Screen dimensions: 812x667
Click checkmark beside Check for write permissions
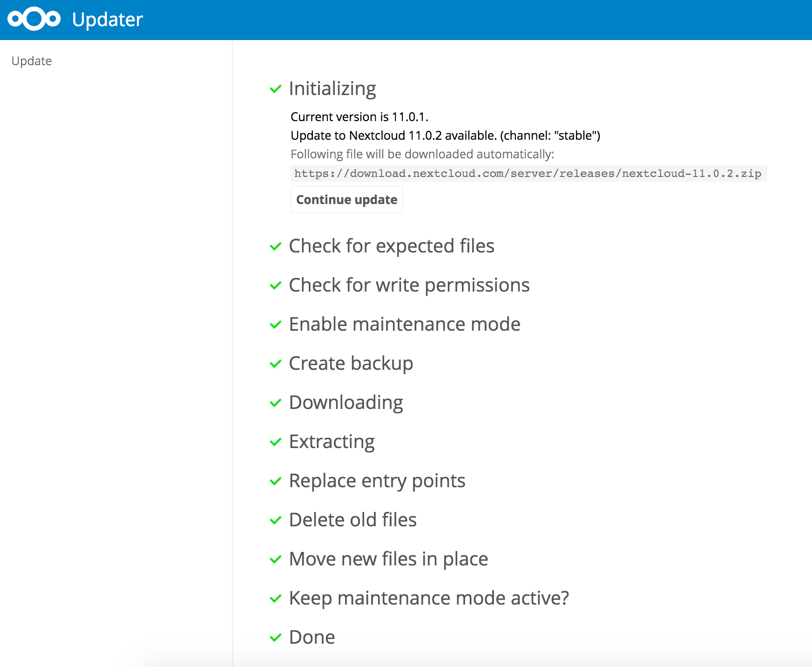[276, 285]
